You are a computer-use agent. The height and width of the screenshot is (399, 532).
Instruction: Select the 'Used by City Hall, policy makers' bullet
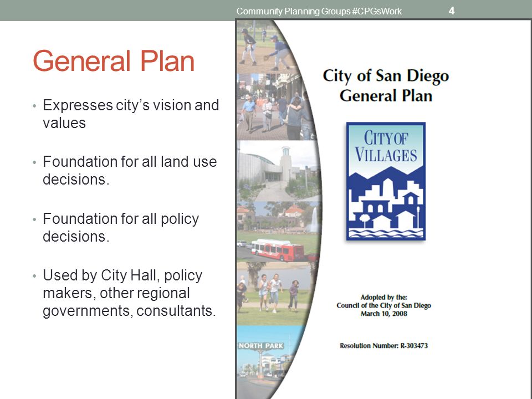[129, 293]
